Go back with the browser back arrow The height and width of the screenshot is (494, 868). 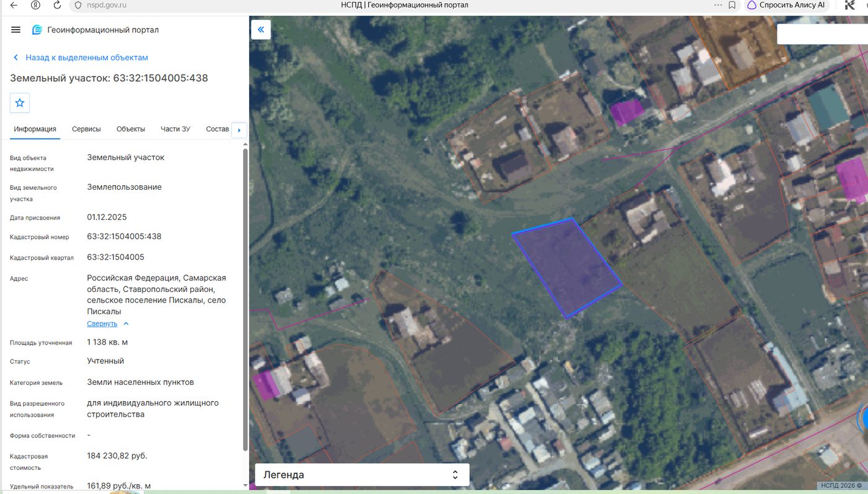pos(14,5)
